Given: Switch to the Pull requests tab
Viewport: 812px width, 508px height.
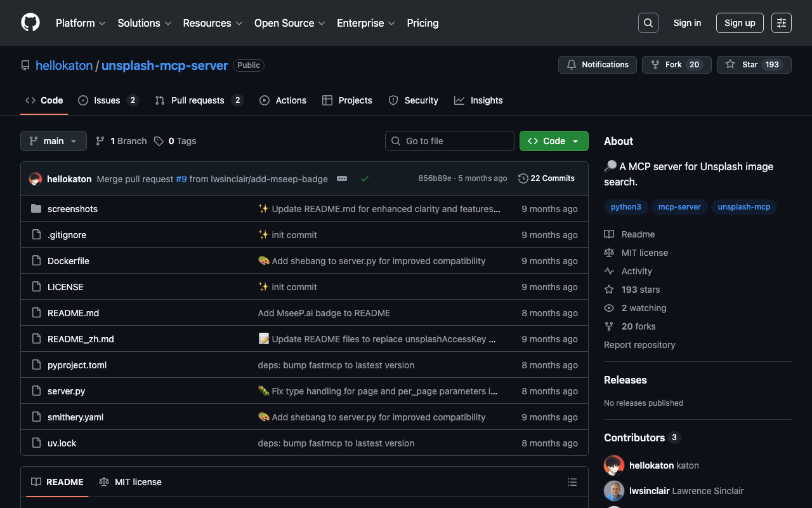Looking at the screenshot, I should pyautogui.click(x=199, y=100).
